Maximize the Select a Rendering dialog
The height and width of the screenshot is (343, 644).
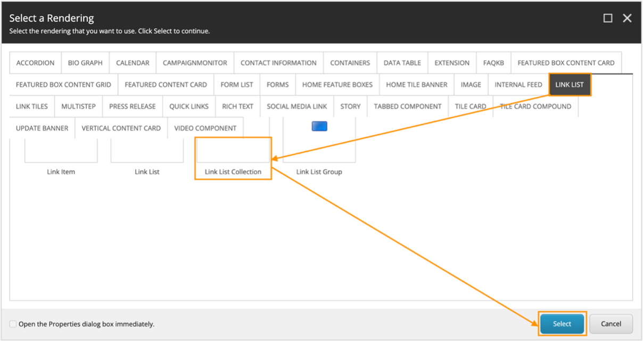click(x=608, y=18)
